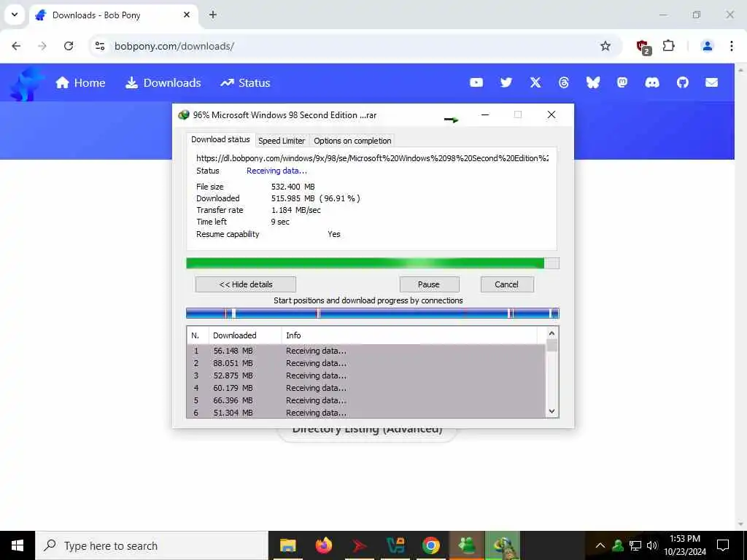This screenshot has width=747, height=560.
Task: Open the Extensions puzzle icon
Action: click(x=669, y=46)
